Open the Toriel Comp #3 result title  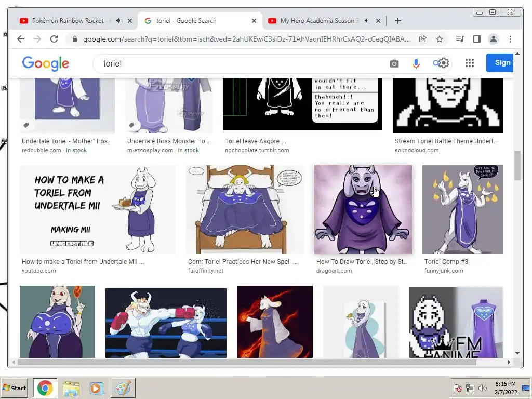pos(446,262)
